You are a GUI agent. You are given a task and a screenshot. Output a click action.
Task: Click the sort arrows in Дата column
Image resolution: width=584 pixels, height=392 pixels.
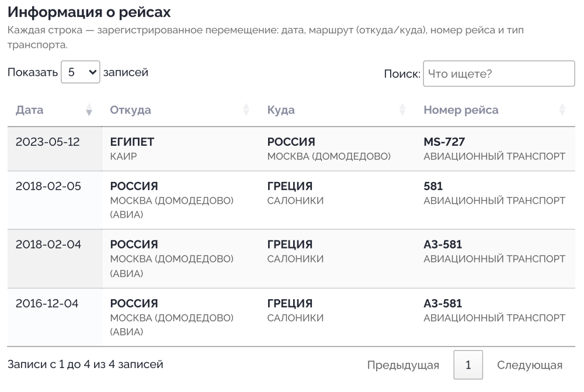point(89,110)
